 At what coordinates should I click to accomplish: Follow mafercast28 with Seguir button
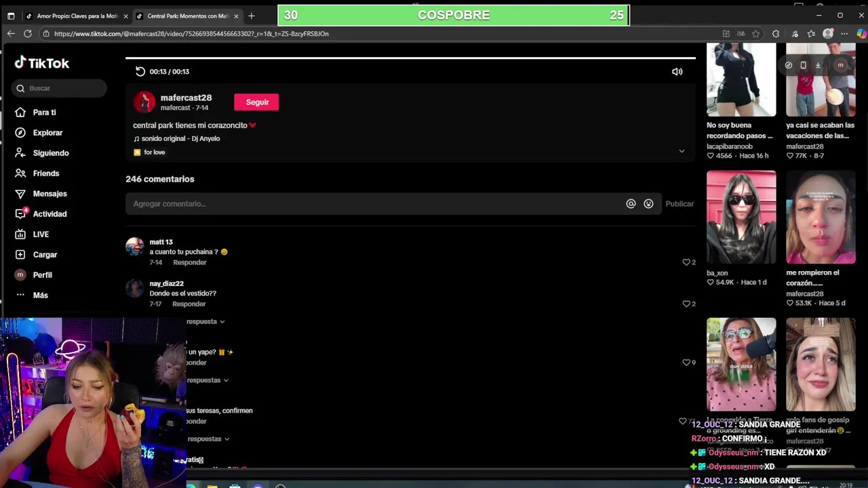[256, 102]
